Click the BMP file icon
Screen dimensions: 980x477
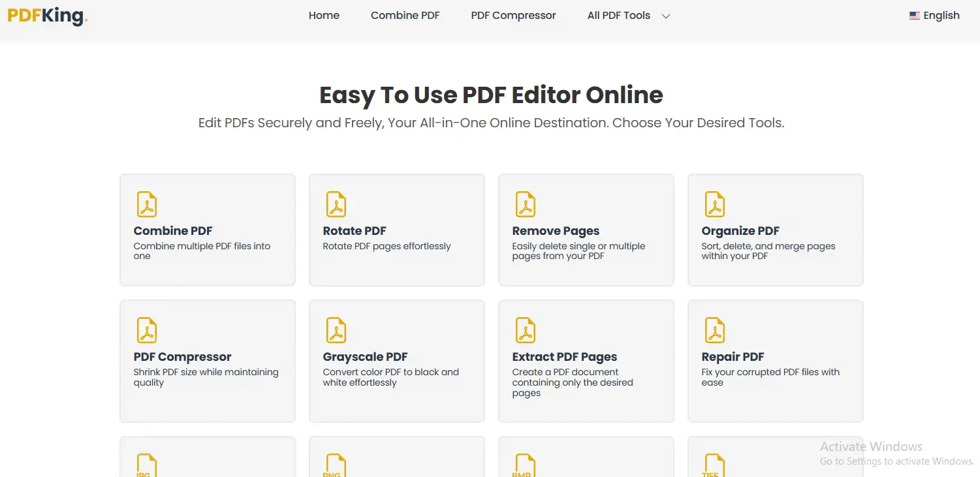[x=525, y=465]
